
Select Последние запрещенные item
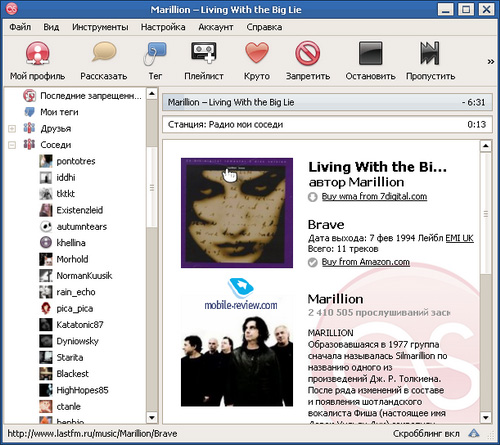pyautogui.click(x=91, y=96)
